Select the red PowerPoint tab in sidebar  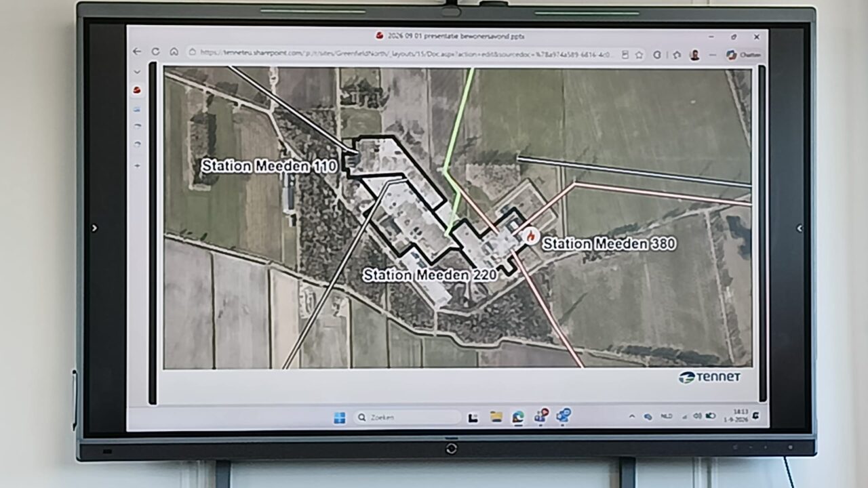pyautogui.click(x=137, y=89)
